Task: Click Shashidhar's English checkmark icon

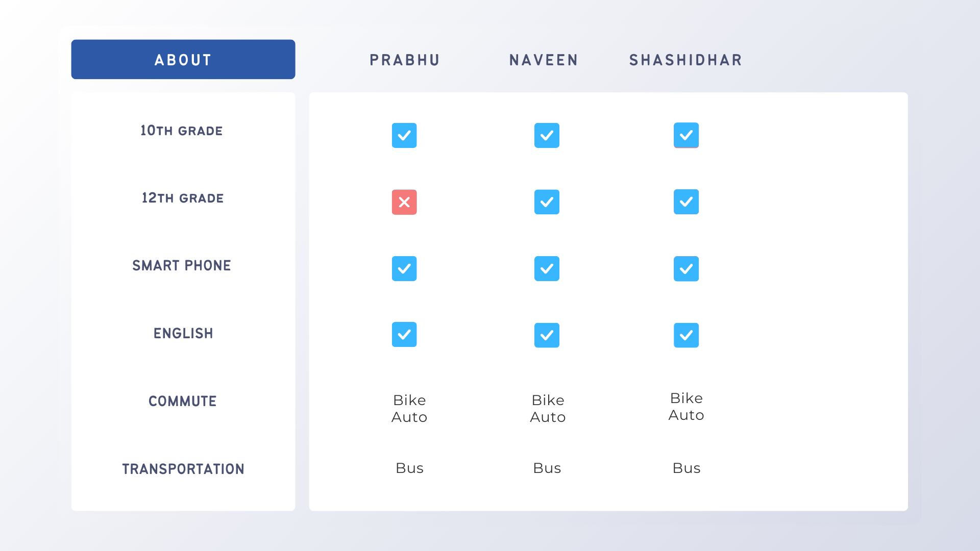Action: pyautogui.click(x=686, y=335)
